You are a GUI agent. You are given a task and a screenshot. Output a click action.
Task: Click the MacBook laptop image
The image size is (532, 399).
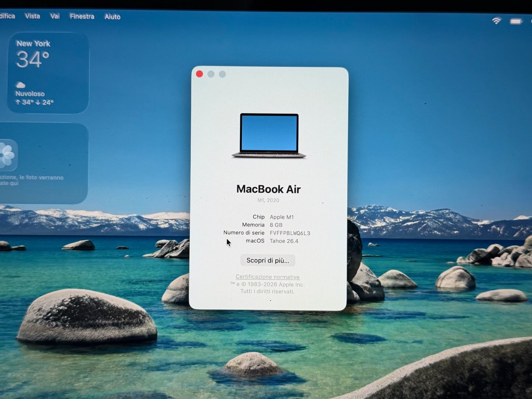coord(269,136)
